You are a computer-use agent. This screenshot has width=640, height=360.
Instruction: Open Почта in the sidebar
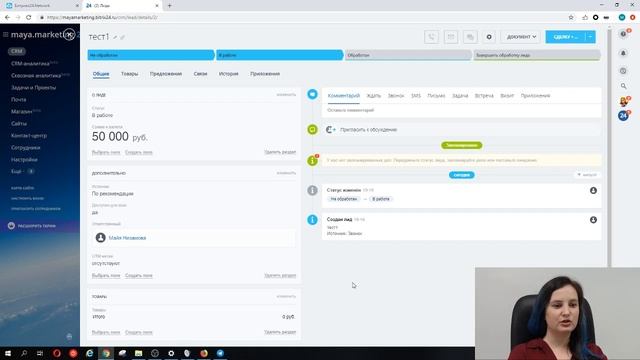19,100
